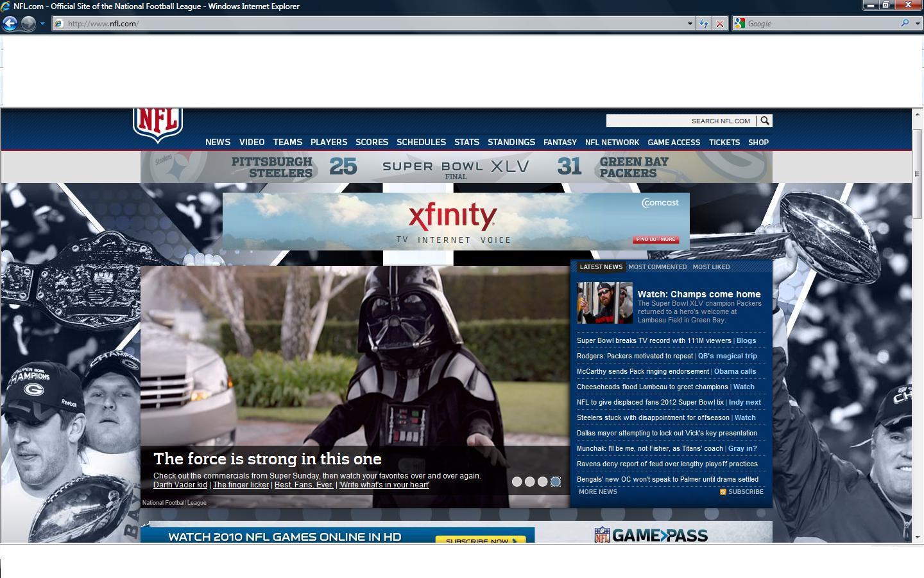924x578 pixels.
Task: Select STANDINGS in navigation bar
Action: pyautogui.click(x=511, y=142)
